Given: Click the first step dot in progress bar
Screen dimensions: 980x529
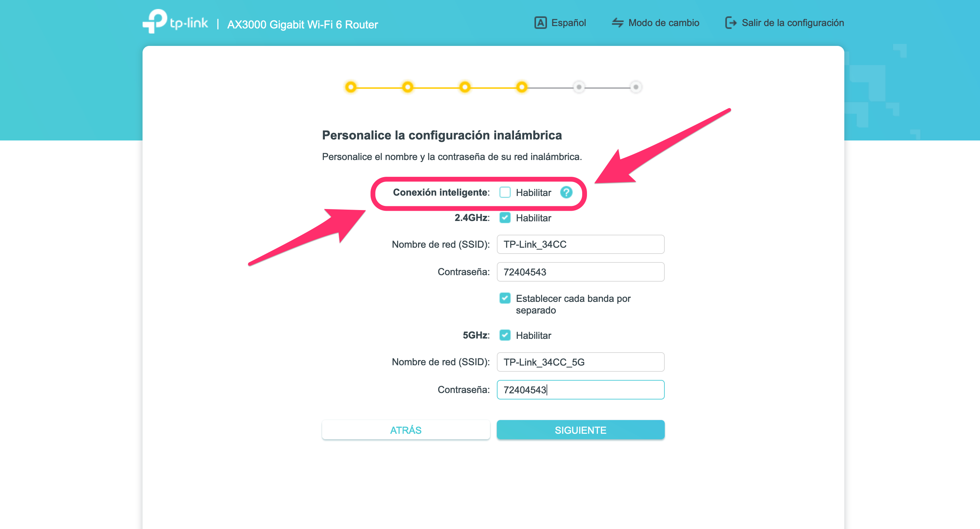Looking at the screenshot, I should point(351,87).
